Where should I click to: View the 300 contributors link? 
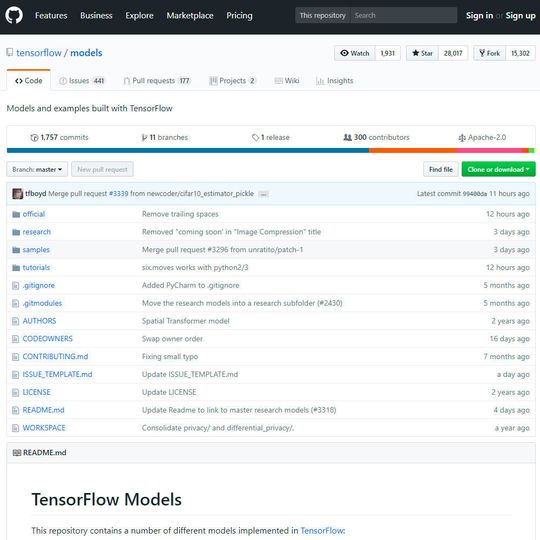coord(376,137)
